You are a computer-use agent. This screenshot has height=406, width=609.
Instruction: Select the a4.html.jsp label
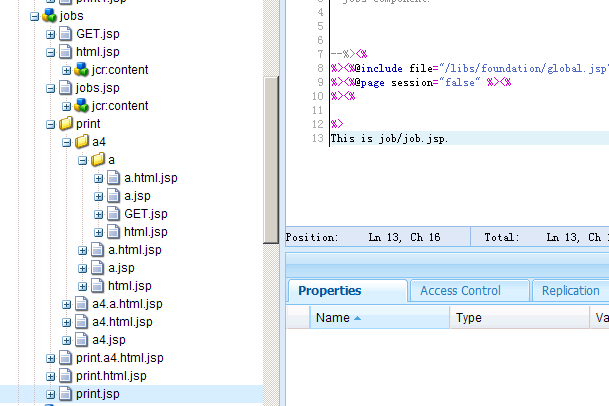tap(122, 322)
